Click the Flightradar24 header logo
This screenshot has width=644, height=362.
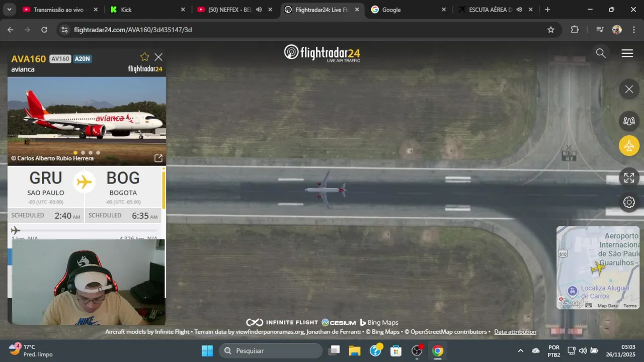coord(322,53)
